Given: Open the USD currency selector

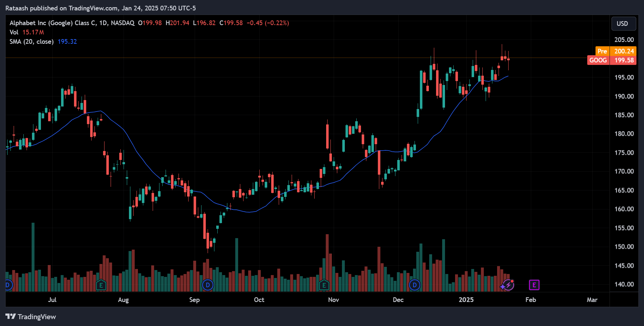Looking at the screenshot, I should tap(624, 24).
